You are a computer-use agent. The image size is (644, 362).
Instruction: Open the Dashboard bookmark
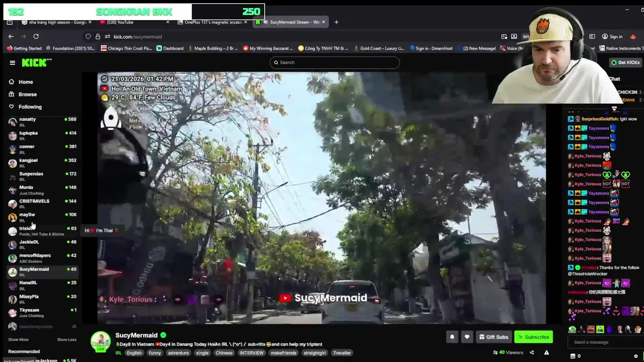pos(170,48)
